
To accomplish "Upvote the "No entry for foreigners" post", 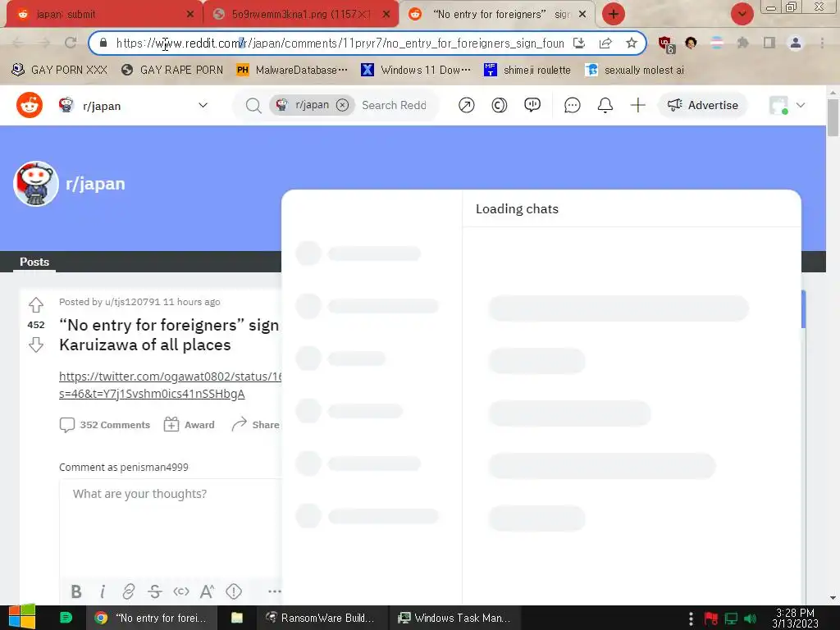I will 36,305.
